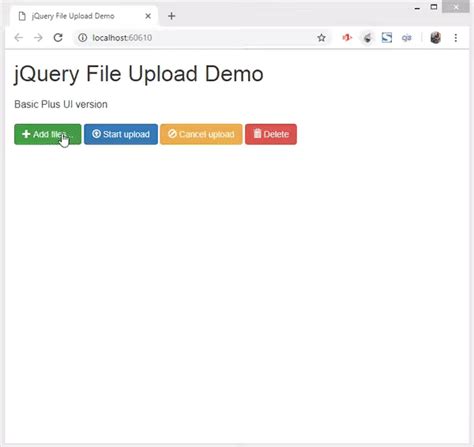Click the red Delete button
This screenshot has width=474, height=447.
tap(271, 134)
